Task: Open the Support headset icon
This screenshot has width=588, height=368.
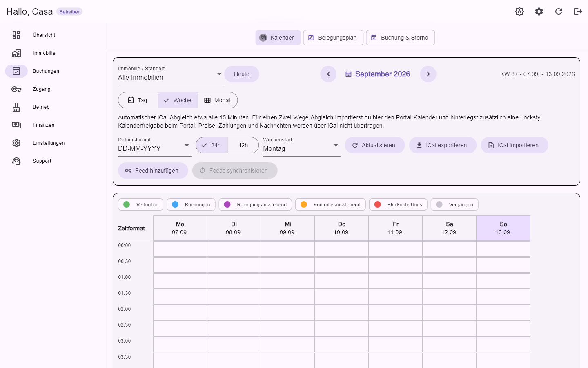Action: click(x=16, y=161)
